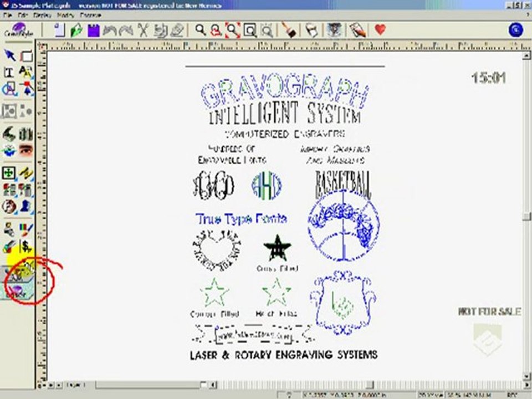
Task: Open the Modify menu
Action: click(65, 16)
